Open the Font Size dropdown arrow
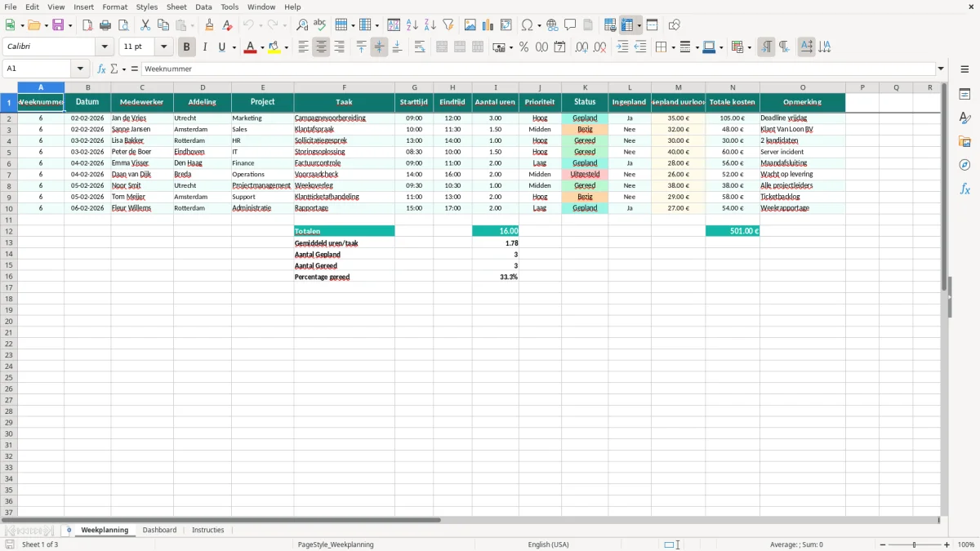This screenshot has height=551, width=980. coord(163,47)
